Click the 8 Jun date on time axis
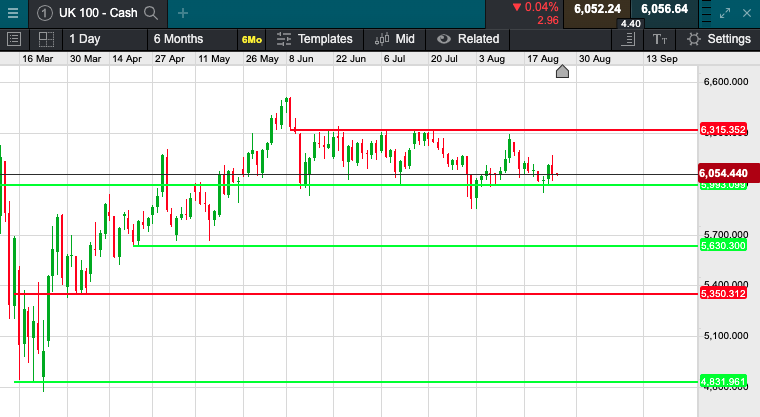760x417 pixels. point(301,59)
